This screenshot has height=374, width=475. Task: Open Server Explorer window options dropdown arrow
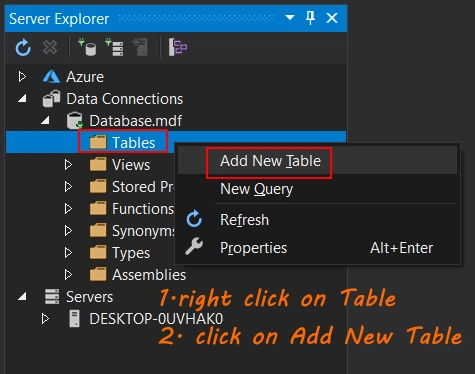click(x=290, y=17)
